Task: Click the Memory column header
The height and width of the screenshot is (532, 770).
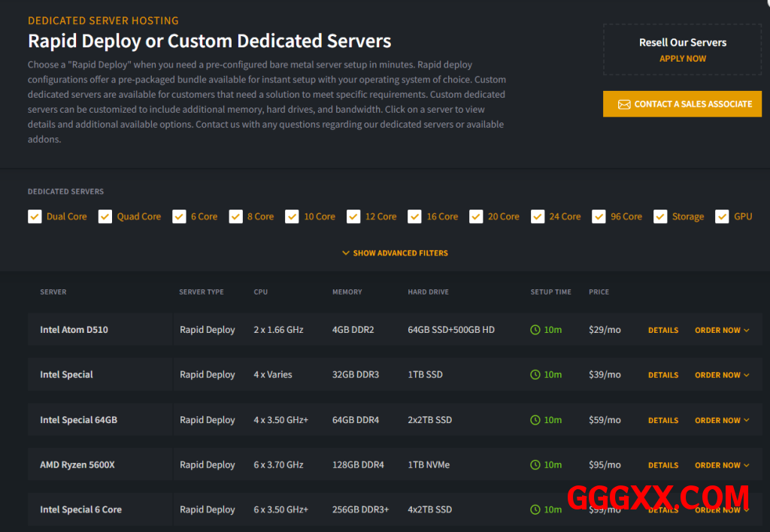Action: tap(347, 292)
